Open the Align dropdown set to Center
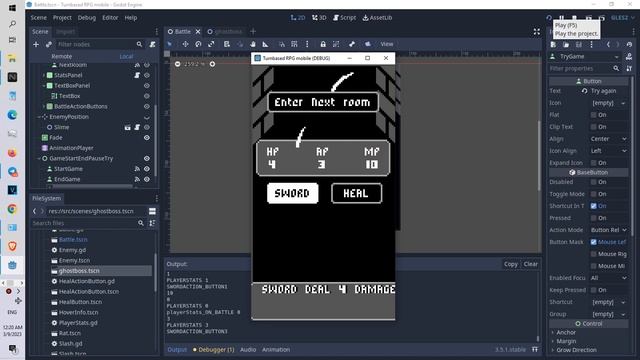 [609, 139]
